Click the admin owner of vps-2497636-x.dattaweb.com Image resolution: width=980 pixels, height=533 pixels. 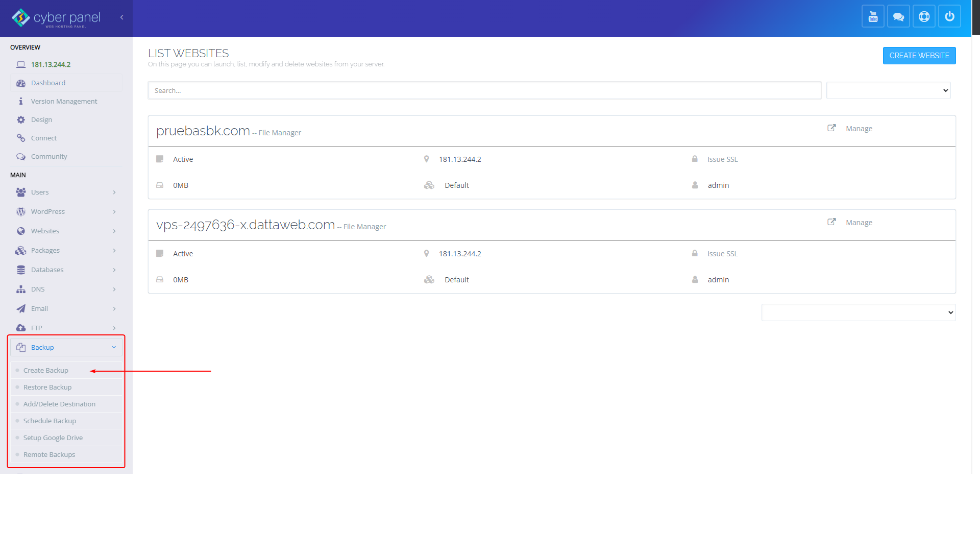coord(718,280)
